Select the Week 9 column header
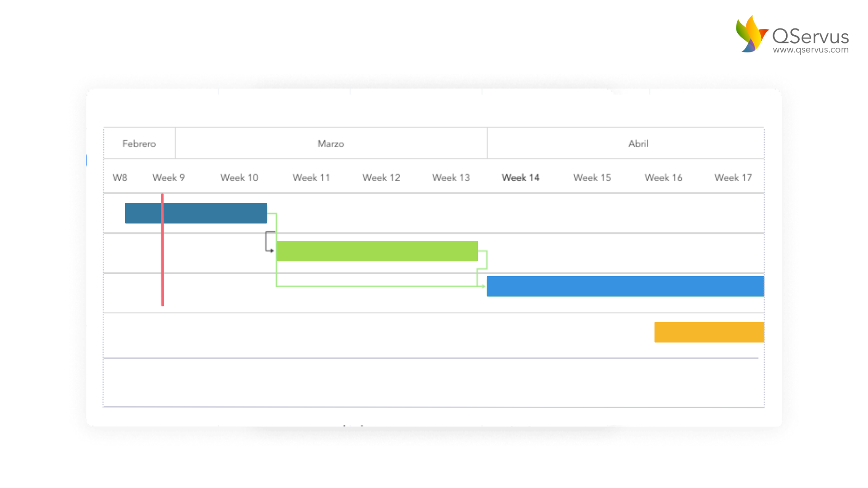 pyautogui.click(x=169, y=178)
